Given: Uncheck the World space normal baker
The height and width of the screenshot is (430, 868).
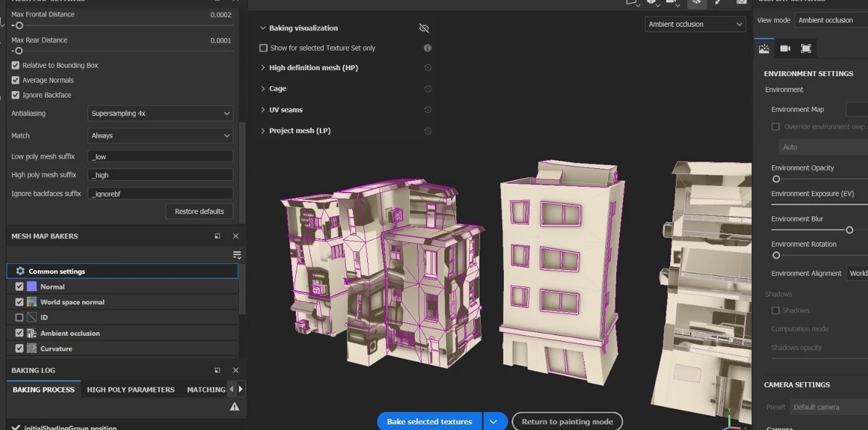Looking at the screenshot, I should pyautogui.click(x=20, y=302).
